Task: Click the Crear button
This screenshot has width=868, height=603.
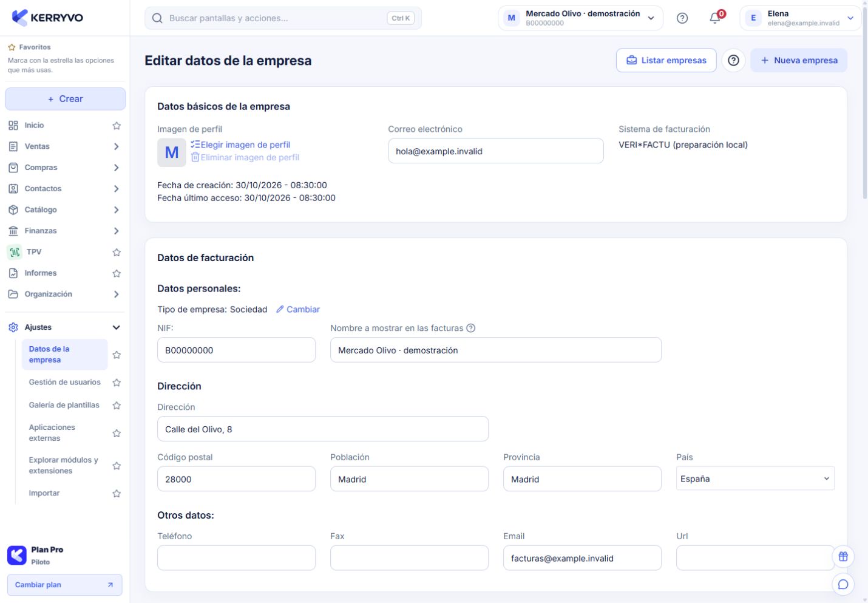Action: [x=66, y=99]
